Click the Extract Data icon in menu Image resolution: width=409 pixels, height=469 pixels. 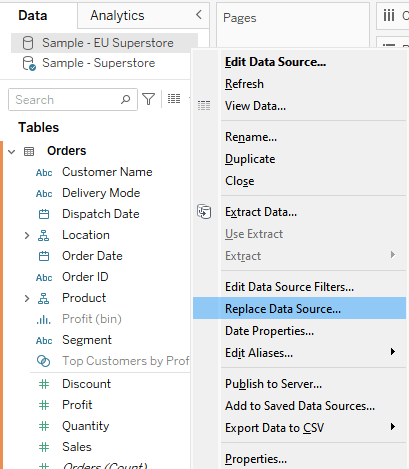[204, 212]
